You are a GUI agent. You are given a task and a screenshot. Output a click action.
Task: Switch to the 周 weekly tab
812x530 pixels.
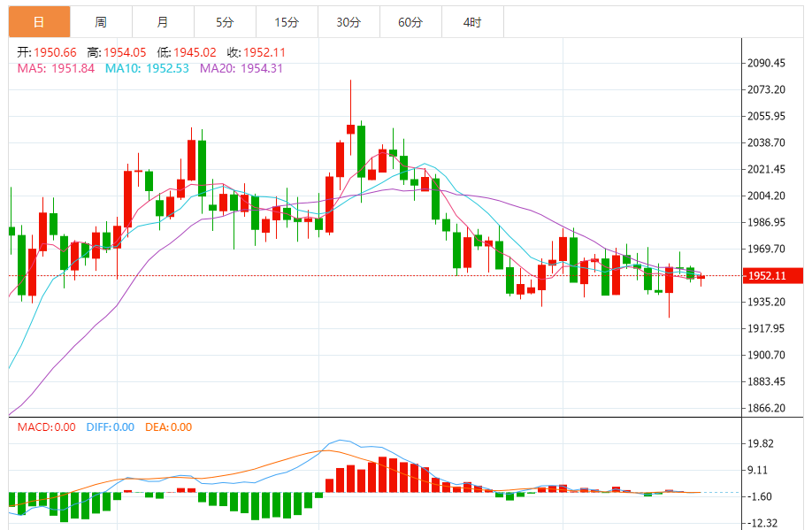(x=101, y=22)
